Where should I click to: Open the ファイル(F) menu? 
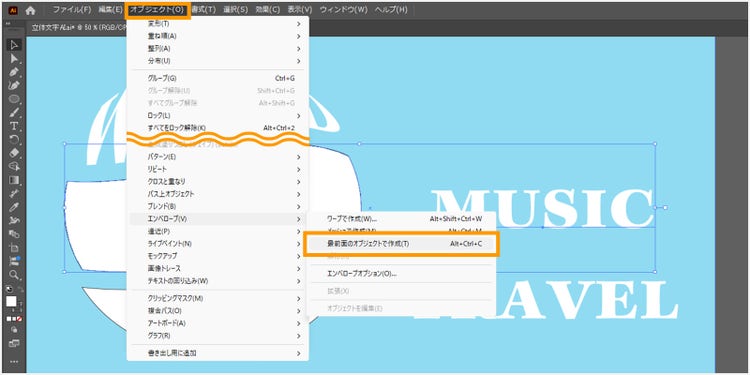pyautogui.click(x=71, y=10)
